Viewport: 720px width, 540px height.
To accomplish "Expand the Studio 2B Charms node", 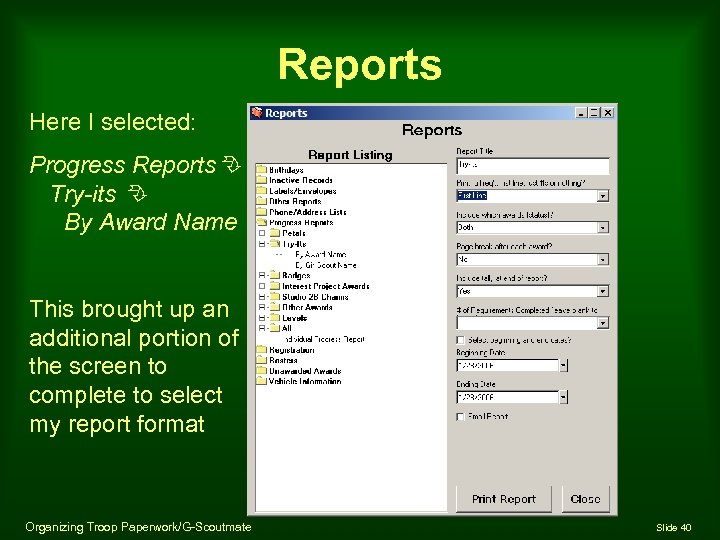I will (262, 297).
